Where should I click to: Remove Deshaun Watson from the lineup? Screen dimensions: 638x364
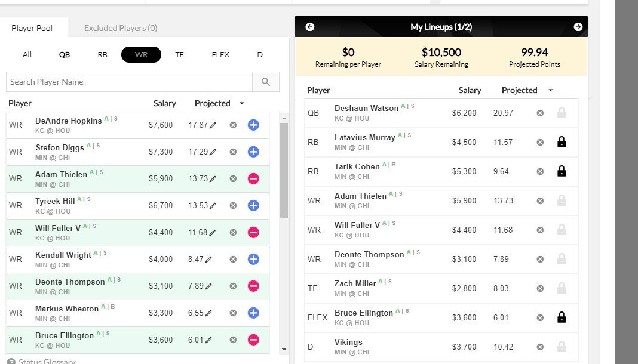540,113
